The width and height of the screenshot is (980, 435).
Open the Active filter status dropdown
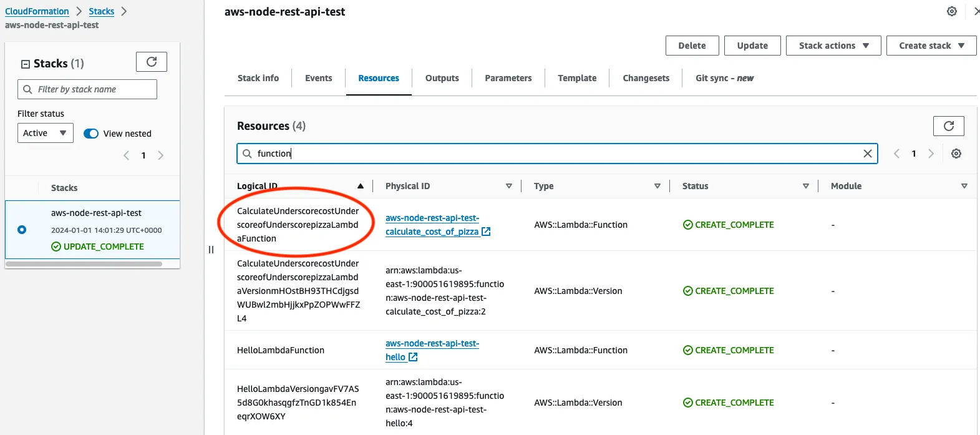pyautogui.click(x=46, y=133)
